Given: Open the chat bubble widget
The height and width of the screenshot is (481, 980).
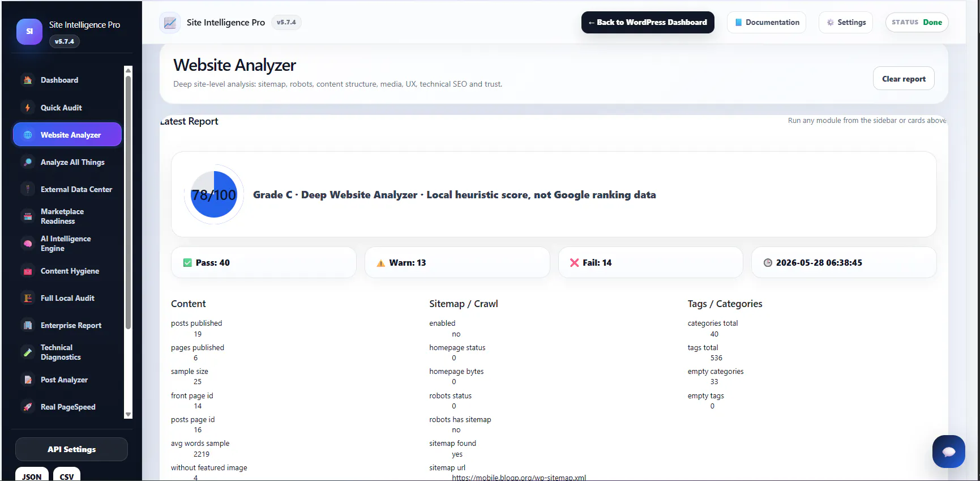Looking at the screenshot, I should 949,452.
